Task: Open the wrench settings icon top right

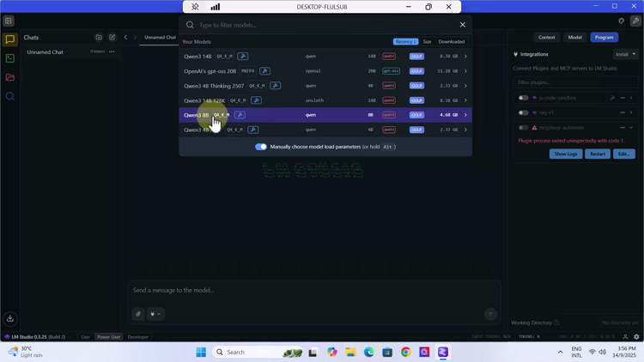Action: tap(635, 21)
